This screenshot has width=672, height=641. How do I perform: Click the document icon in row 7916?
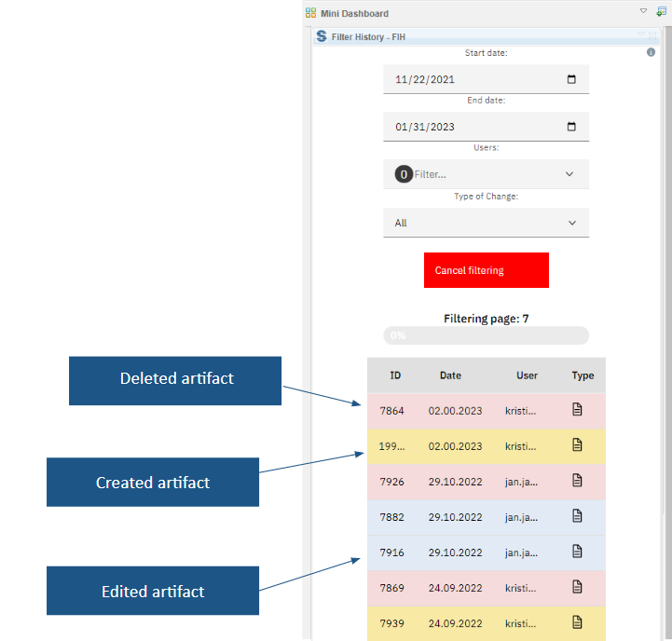pyautogui.click(x=577, y=551)
